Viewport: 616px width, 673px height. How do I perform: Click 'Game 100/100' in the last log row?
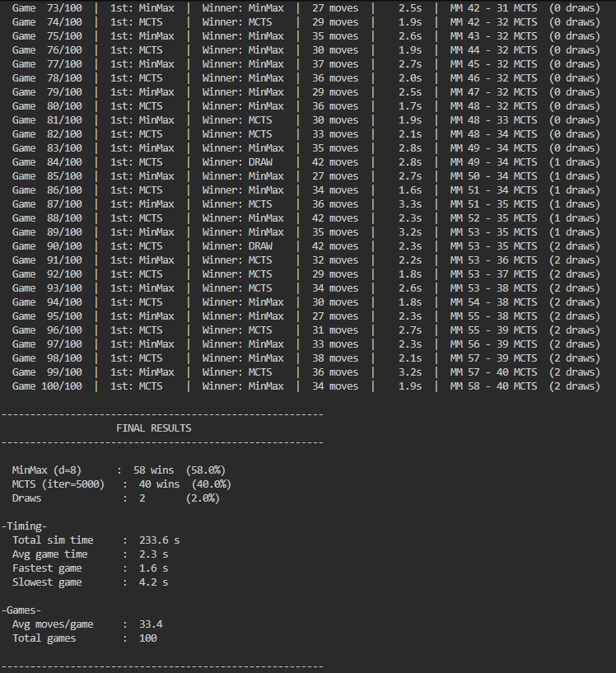[47, 386]
